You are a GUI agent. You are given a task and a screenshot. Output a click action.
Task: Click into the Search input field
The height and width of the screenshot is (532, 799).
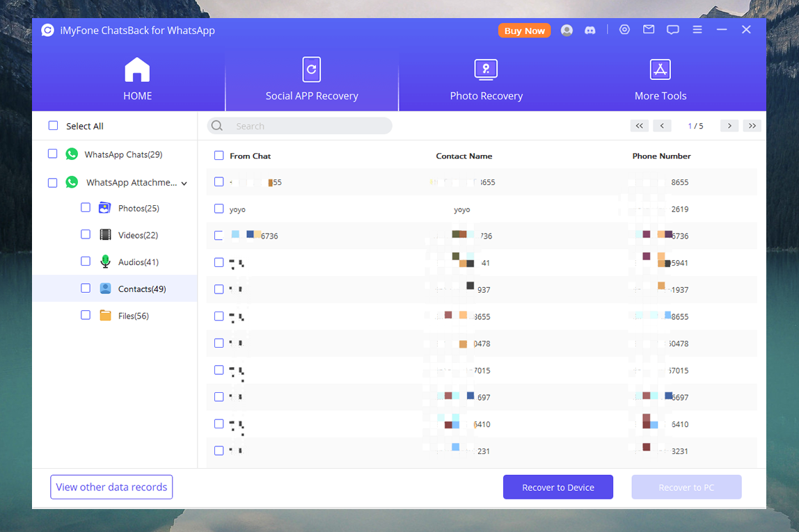pos(299,126)
